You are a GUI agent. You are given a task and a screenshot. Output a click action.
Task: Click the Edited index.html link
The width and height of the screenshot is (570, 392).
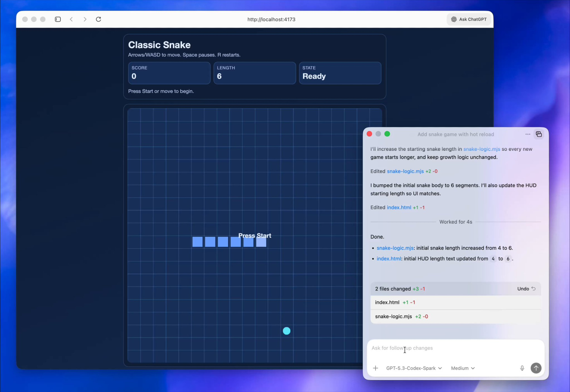pos(399,207)
